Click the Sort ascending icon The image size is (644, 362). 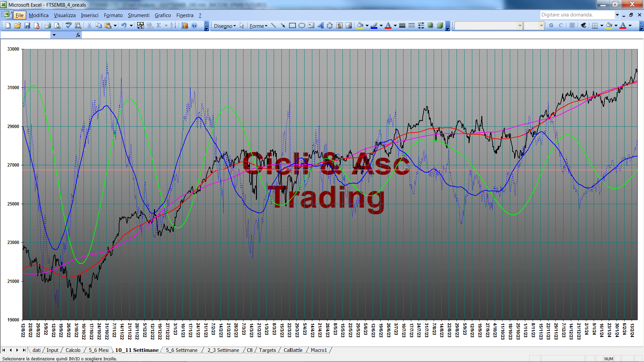coord(173,25)
